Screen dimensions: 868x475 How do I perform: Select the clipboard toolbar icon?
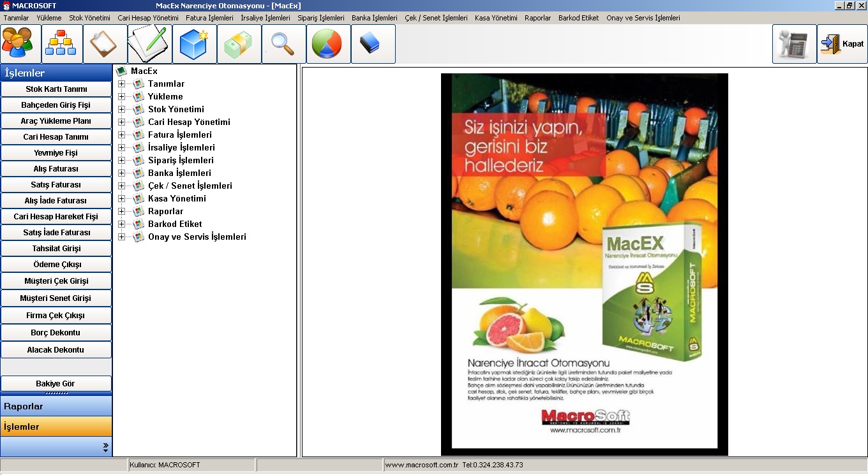tap(104, 45)
